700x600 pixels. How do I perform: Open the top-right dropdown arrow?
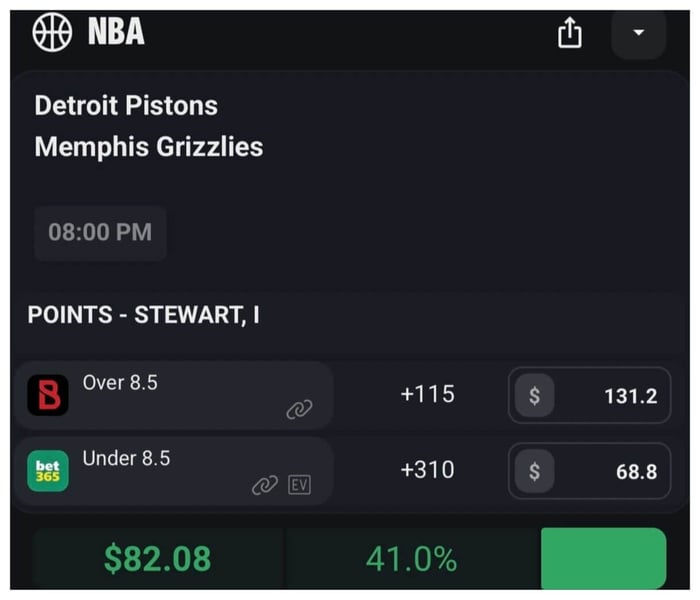pos(638,33)
